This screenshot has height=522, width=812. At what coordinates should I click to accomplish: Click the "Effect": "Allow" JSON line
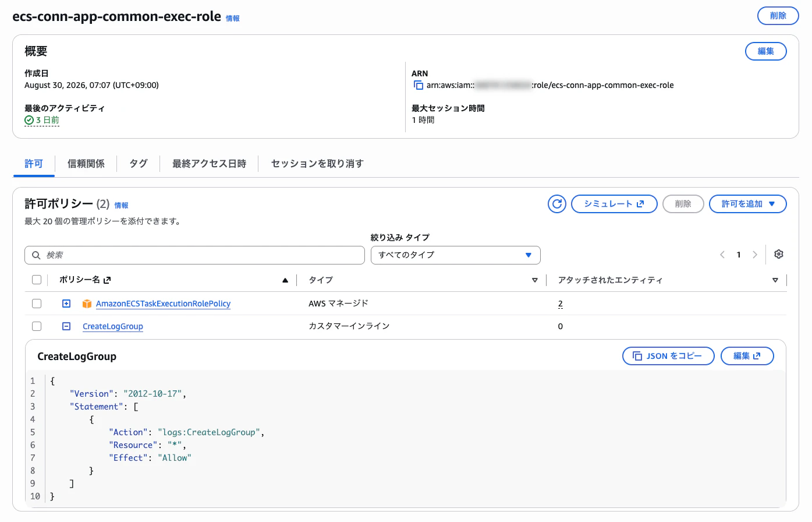(150, 458)
